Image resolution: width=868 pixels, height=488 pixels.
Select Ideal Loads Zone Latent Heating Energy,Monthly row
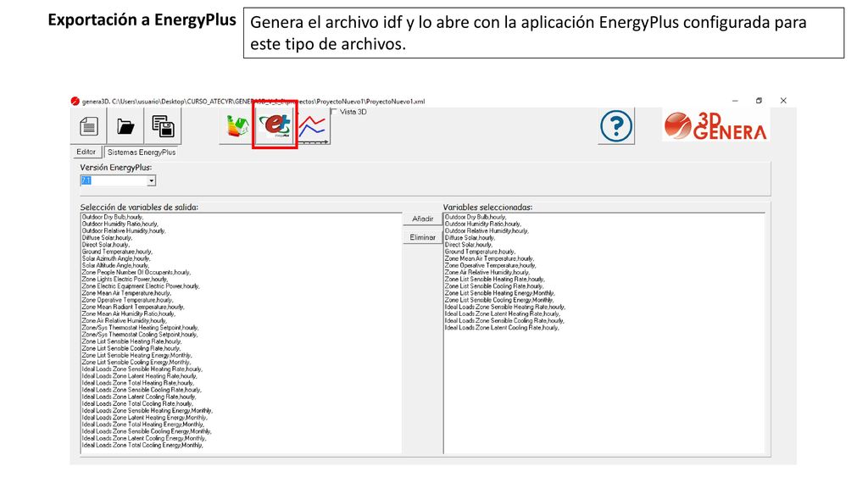(x=145, y=418)
